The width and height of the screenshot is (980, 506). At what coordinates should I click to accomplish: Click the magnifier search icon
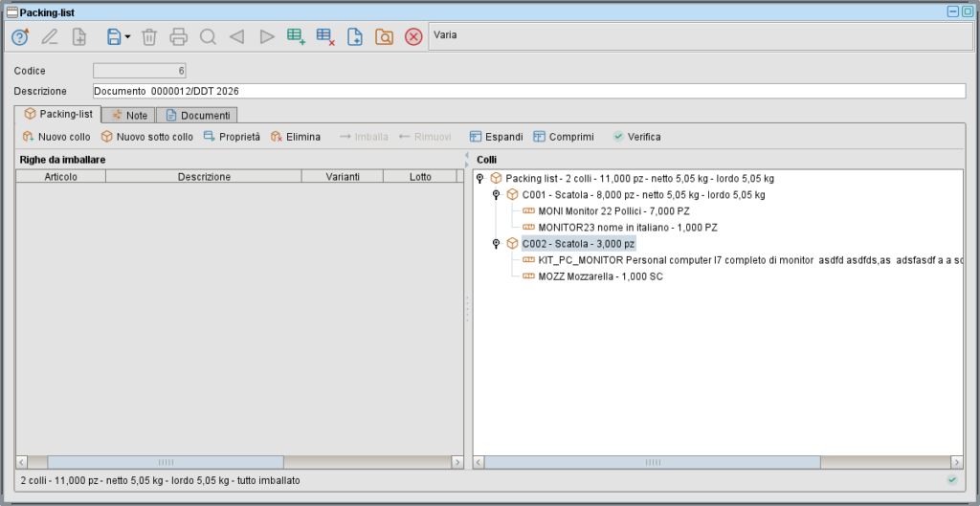[x=208, y=37]
